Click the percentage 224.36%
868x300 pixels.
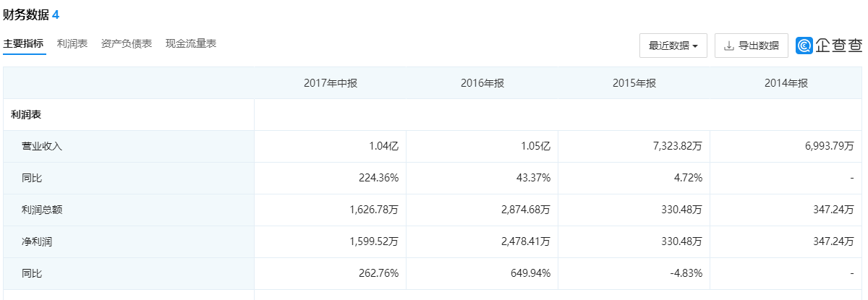378,178
